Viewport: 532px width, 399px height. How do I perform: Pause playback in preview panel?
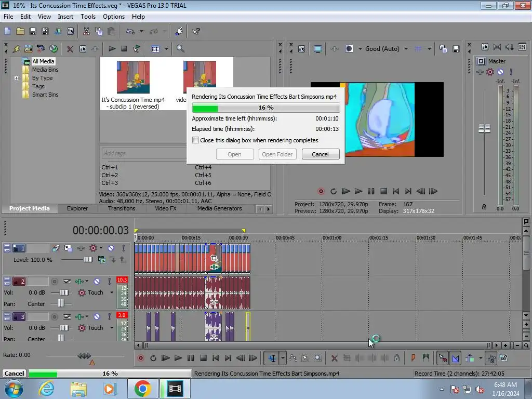coord(371,191)
